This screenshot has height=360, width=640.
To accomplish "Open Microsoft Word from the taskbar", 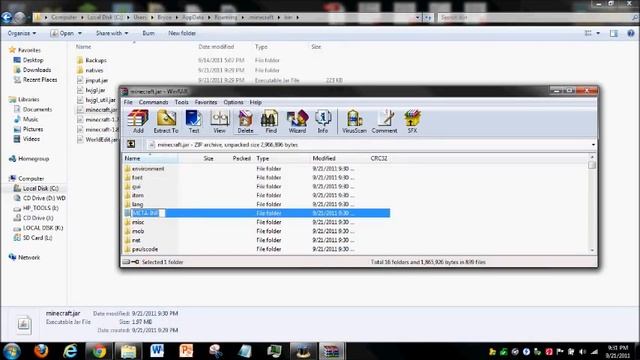I will click(157, 351).
